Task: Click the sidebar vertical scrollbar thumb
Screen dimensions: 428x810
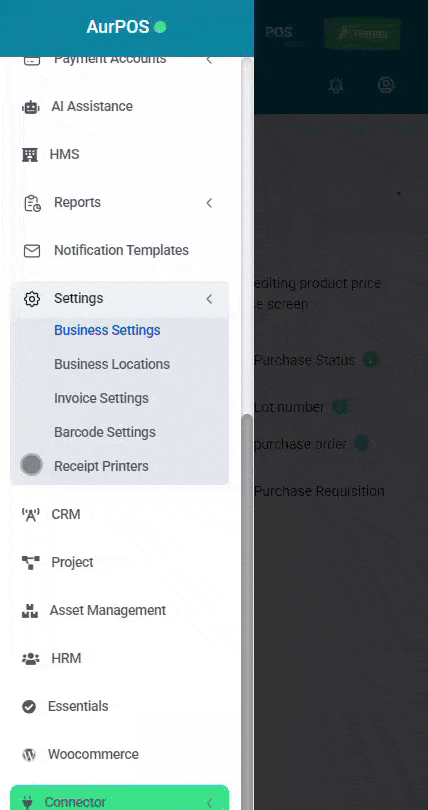Action: click(247, 612)
